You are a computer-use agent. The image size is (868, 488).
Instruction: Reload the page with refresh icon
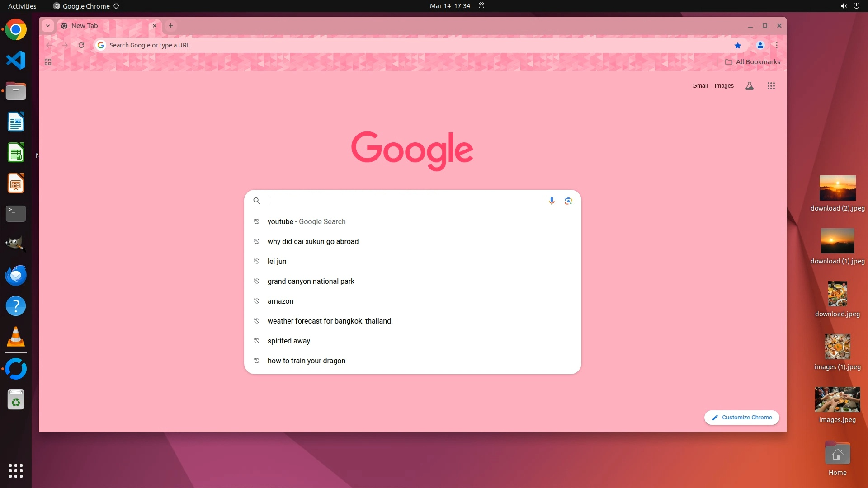81,45
